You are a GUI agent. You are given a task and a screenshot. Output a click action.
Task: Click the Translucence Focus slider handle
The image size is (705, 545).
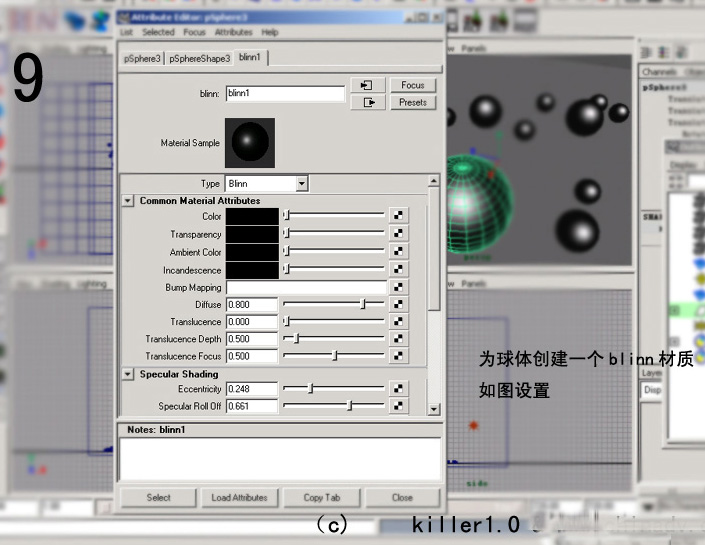click(x=334, y=356)
